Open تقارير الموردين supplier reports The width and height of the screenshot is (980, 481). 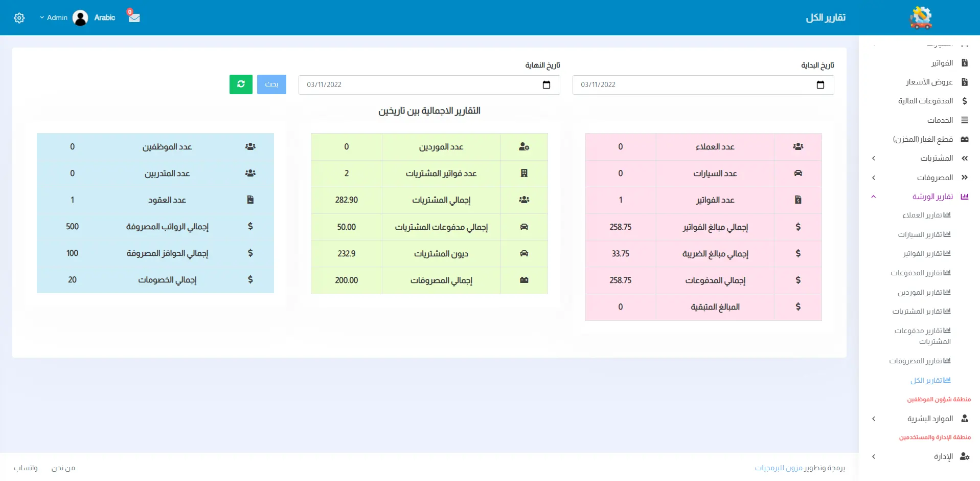pyautogui.click(x=923, y=292)
